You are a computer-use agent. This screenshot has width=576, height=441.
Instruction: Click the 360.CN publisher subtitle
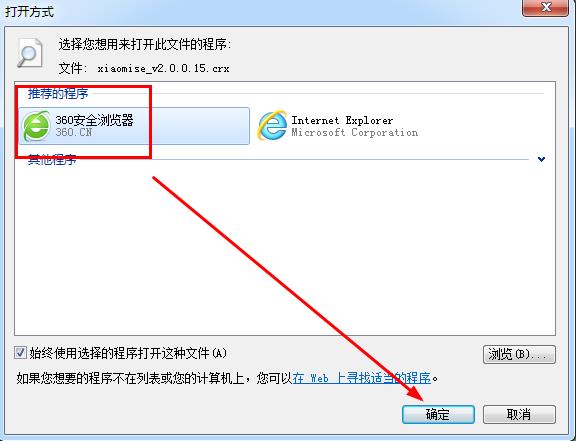74,132
